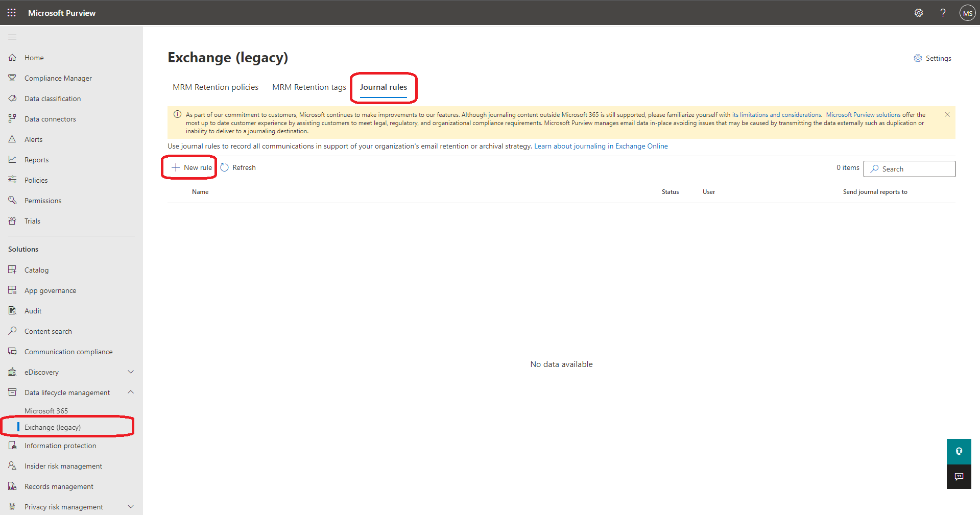The image size is (980, 515).
Task: Create a journal rule with New rule
Action: pos(192,167)
